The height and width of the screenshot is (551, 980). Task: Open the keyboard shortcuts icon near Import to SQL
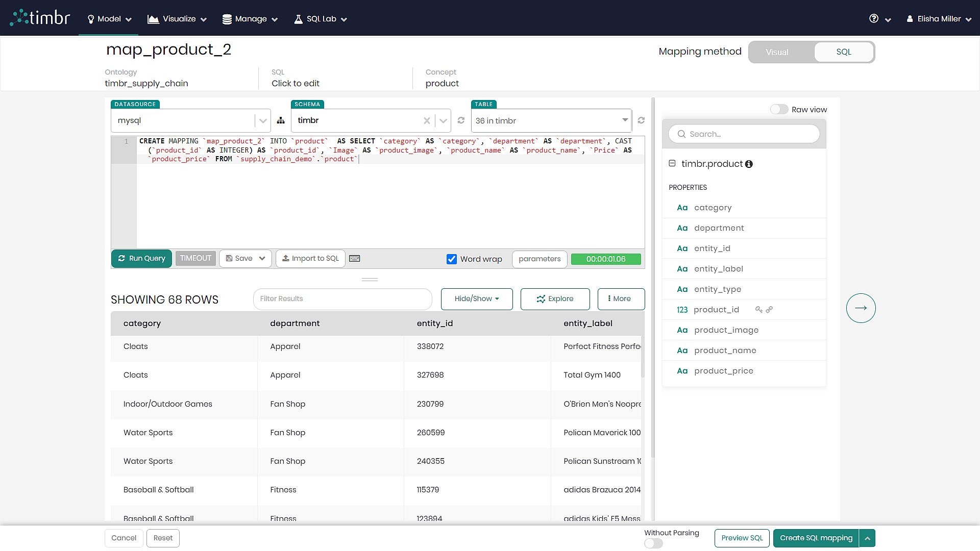tap(354, 258)
